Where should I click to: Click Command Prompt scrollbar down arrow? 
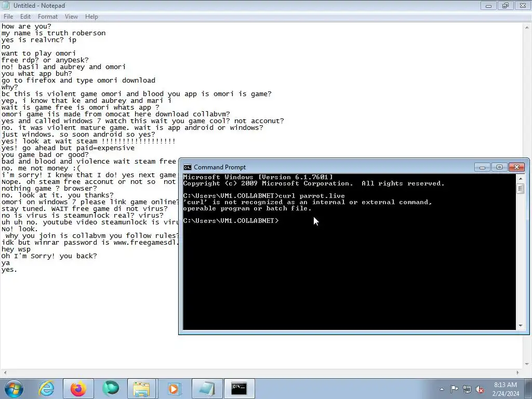coord(521,326)
